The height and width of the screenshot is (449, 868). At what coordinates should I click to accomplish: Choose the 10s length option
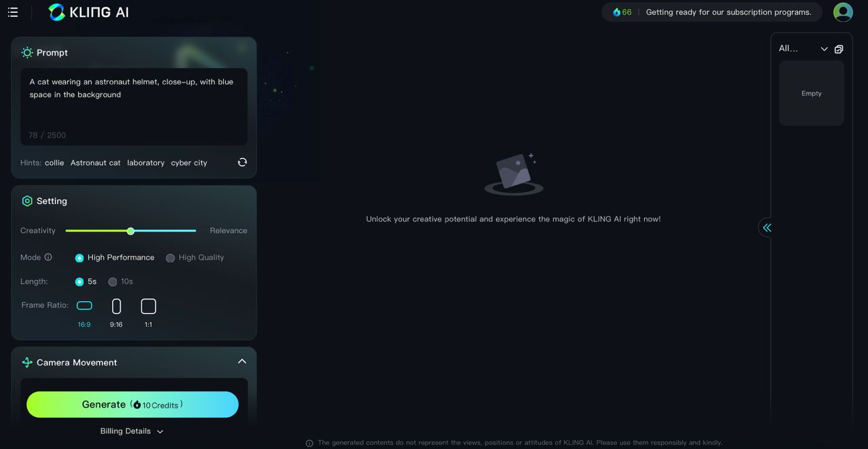[x=121, y=281]
